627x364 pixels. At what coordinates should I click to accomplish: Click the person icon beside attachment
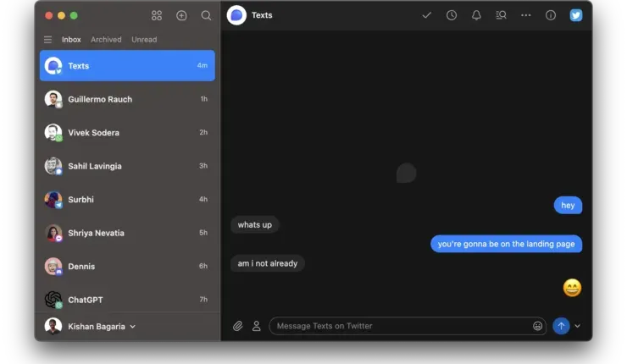pos(257,326)
